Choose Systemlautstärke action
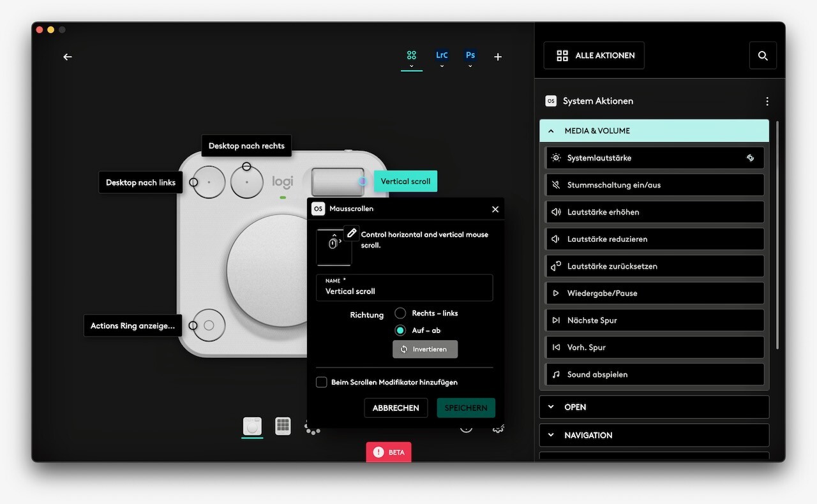This screenshot has width=817, height=504. 654,158
